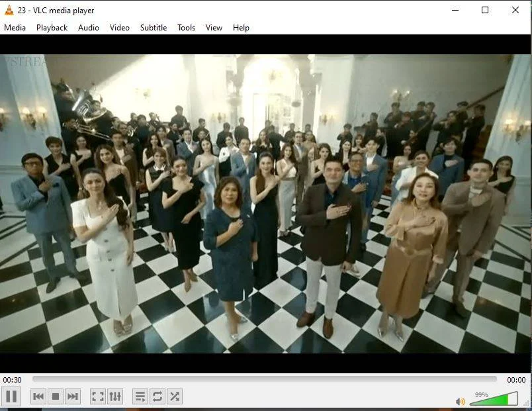This screenshot has width=532, height=411.
Task: Open the Subtitle menu
Action: coord(154,28)
